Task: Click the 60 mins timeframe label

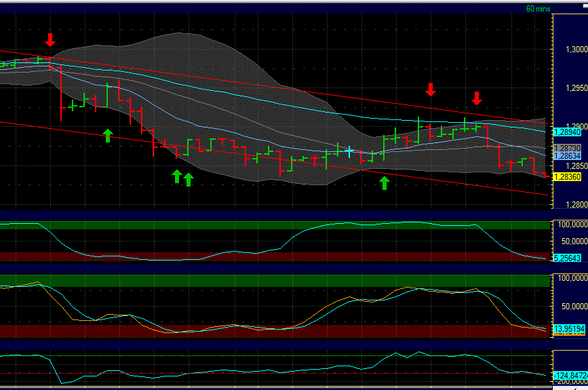Action: tap(538, 9)
